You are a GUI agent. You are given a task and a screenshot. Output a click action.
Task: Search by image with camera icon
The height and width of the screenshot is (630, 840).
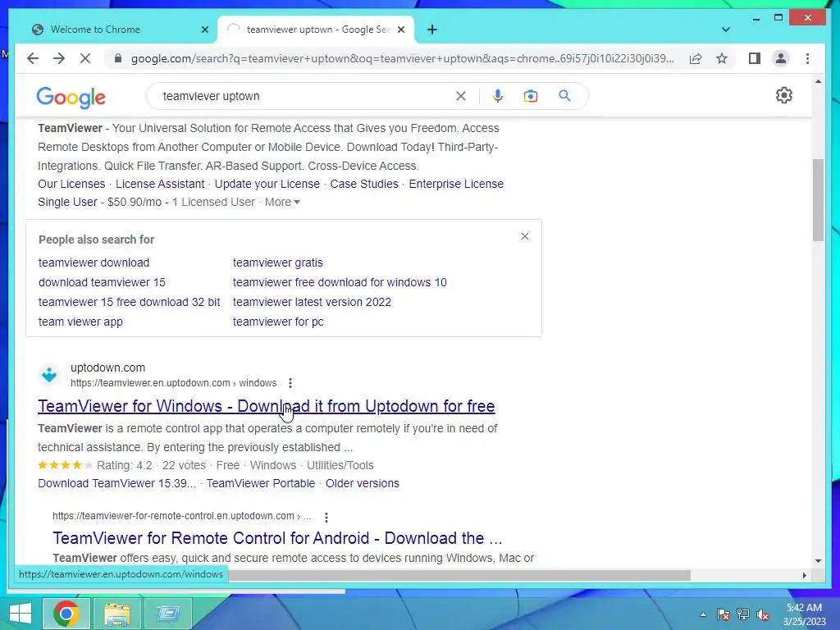pyautogui.click(x=531, y=96)
